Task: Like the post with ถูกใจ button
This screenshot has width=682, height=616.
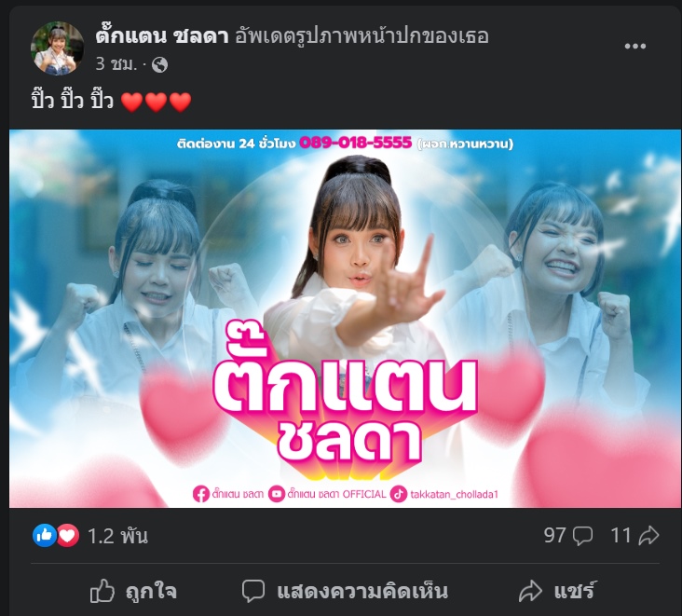Action: point(133,591)
